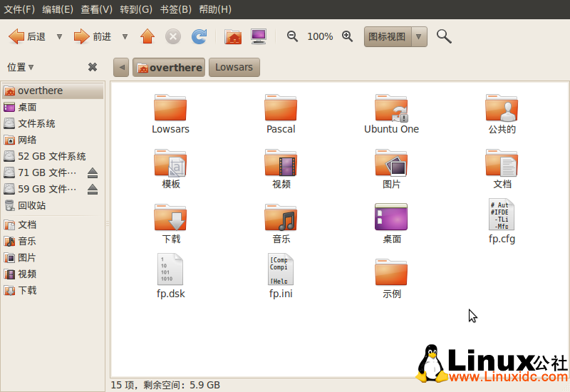570x392 pixels.
Task: Open the 文件(F) menu
Action: [x=19, y=9]
